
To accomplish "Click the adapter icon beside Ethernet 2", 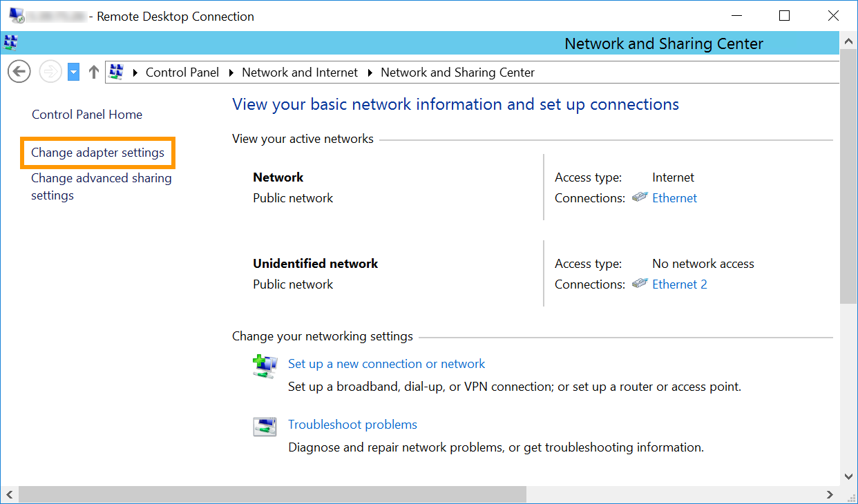I will click(640, 283).
